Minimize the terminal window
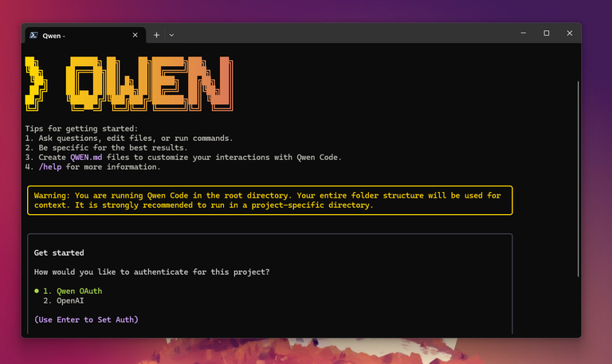 click(524, 33)
